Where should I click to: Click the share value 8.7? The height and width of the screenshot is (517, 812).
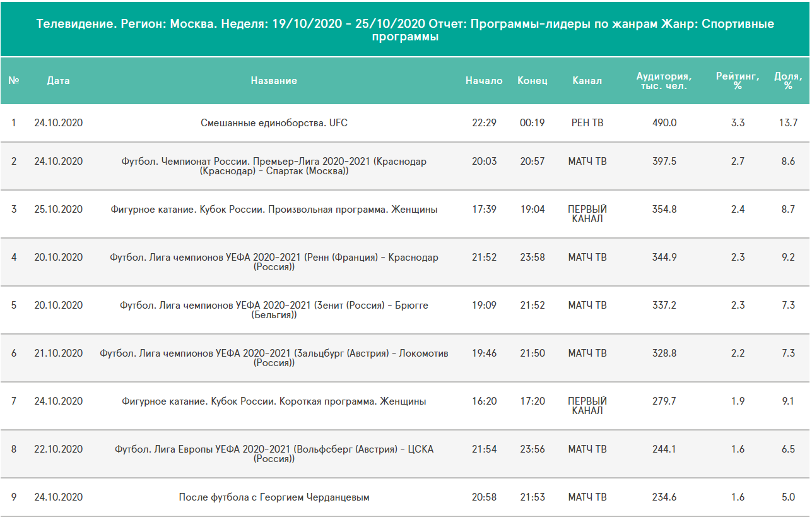(x=788, y=210)
